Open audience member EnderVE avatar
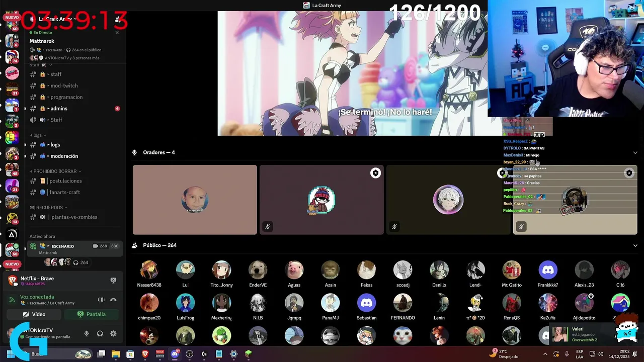This screenshot has height=362, width=644. coord(258,270)
